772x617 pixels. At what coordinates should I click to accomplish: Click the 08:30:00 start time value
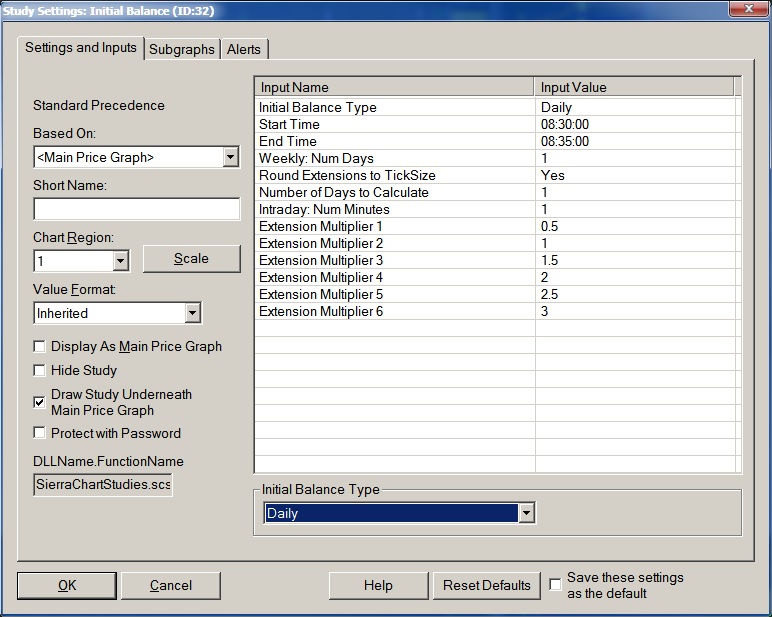coord(565,124)
